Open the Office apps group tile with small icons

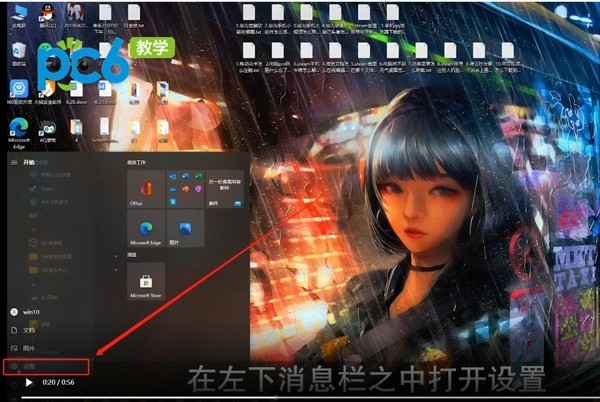pyautogui.click(x=185, y=189)
